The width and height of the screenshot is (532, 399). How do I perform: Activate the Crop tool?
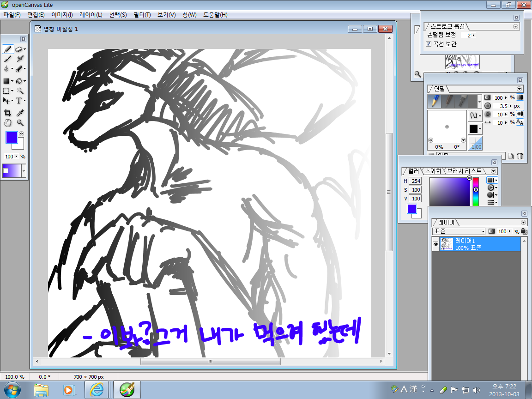(x=7, y=113)
